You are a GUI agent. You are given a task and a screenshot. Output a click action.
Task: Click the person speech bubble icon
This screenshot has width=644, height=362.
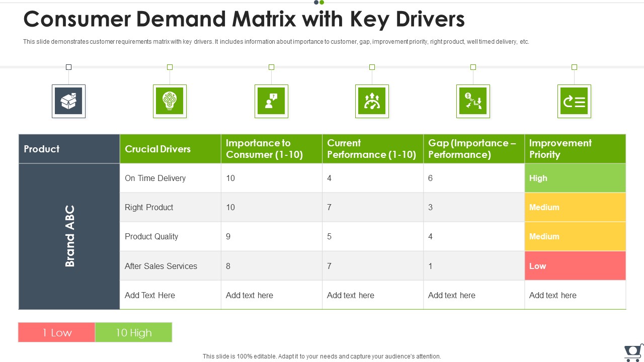click(x=271, y=101)
